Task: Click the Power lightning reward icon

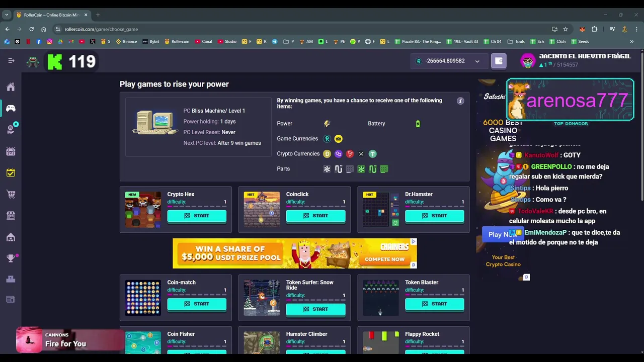Action: [x=327, y=124]
